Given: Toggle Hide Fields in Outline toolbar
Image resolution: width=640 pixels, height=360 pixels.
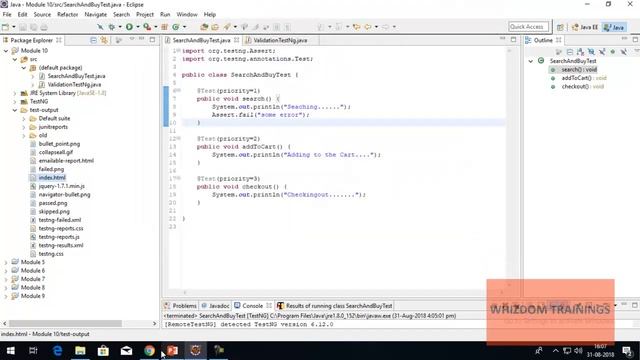Looking at the screenshot, I should [591, 52].
